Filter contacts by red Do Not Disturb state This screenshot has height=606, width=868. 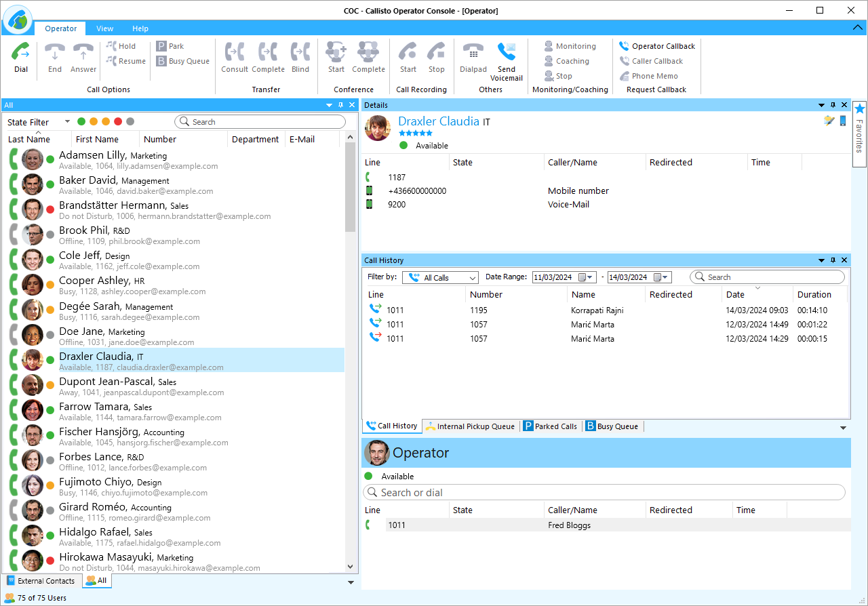tap(118, 122)
